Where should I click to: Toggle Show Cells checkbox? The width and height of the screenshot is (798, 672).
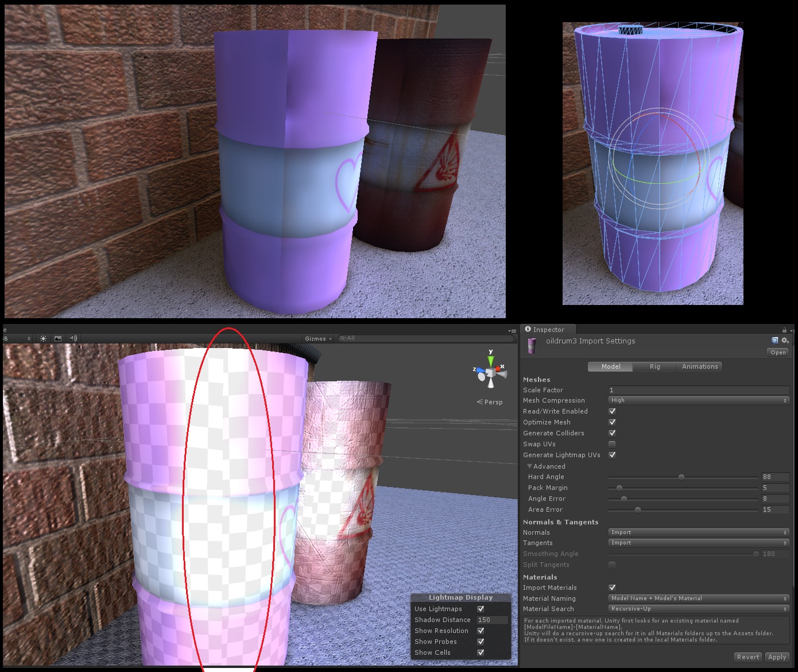coord(481,652)
